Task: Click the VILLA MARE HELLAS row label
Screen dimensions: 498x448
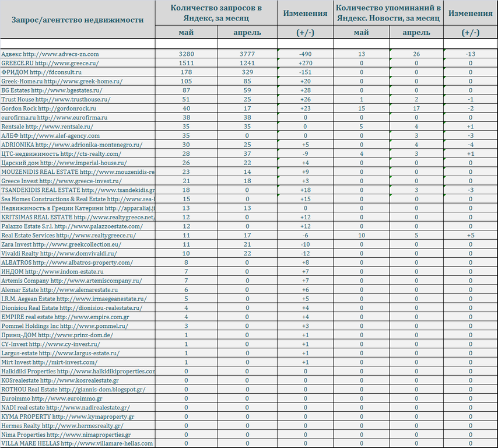Action: (78, 443)
